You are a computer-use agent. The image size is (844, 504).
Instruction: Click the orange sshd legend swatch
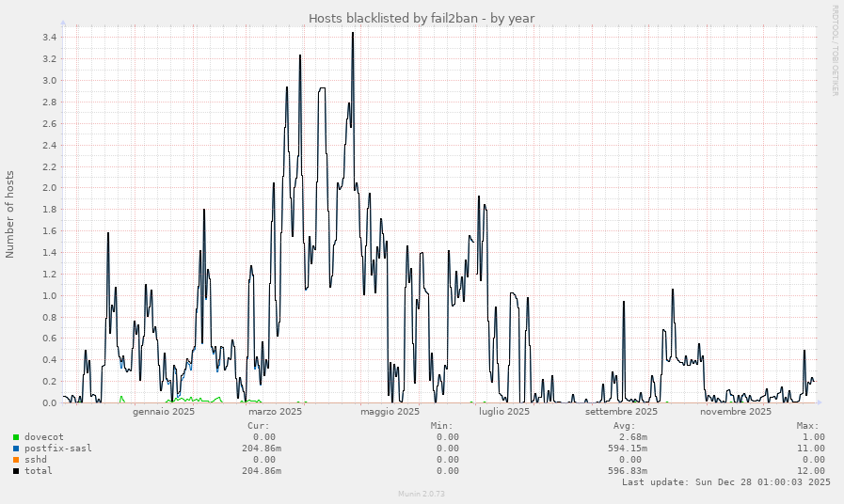(x=16, y=460)
